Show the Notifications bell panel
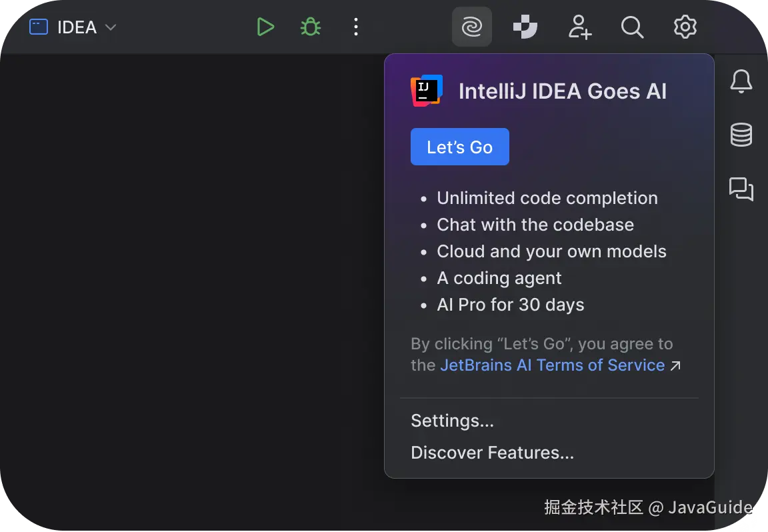Image resolution: width=768 pixels, height=532 pixels. tap(741, 82)
